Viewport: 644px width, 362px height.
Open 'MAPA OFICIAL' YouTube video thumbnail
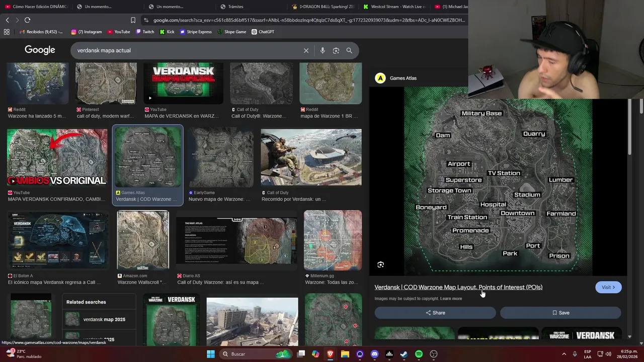[183, 83]
